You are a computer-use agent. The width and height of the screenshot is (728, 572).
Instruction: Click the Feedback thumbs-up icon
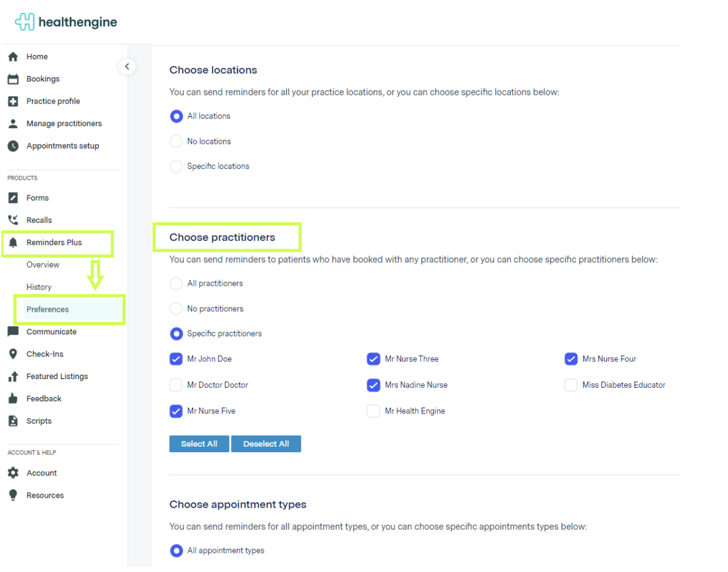coord(13,399)
